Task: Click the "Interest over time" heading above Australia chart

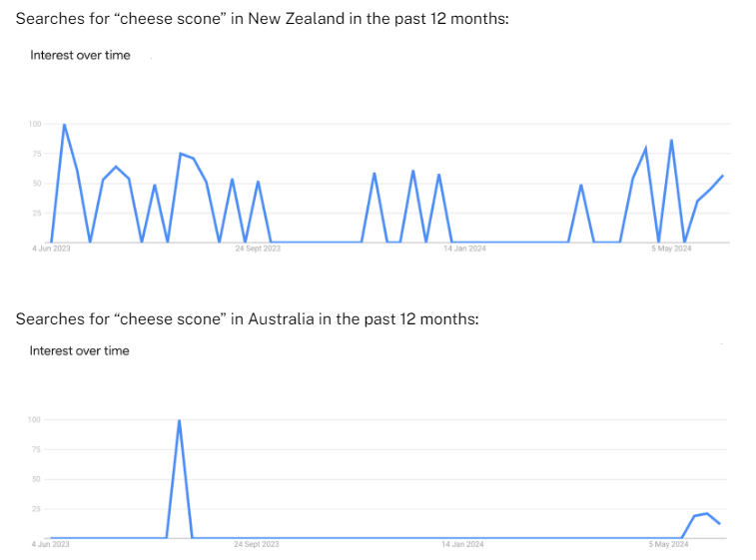Action: pyautogui.click(x=79, y=350)
